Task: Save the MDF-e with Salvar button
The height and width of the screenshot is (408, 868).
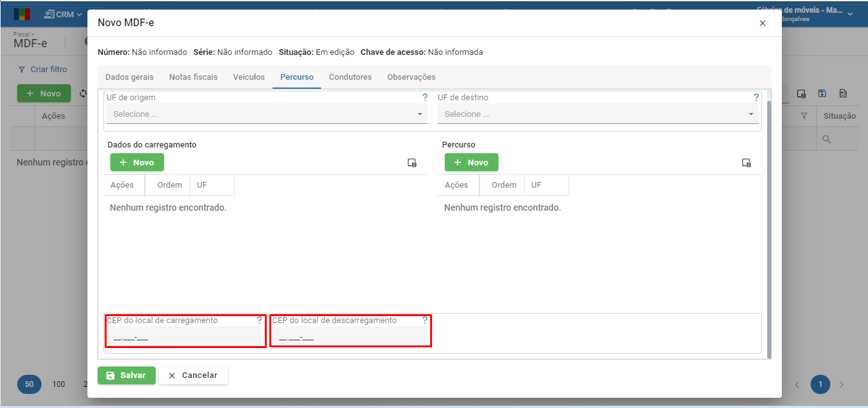Action: pos(126,375)
